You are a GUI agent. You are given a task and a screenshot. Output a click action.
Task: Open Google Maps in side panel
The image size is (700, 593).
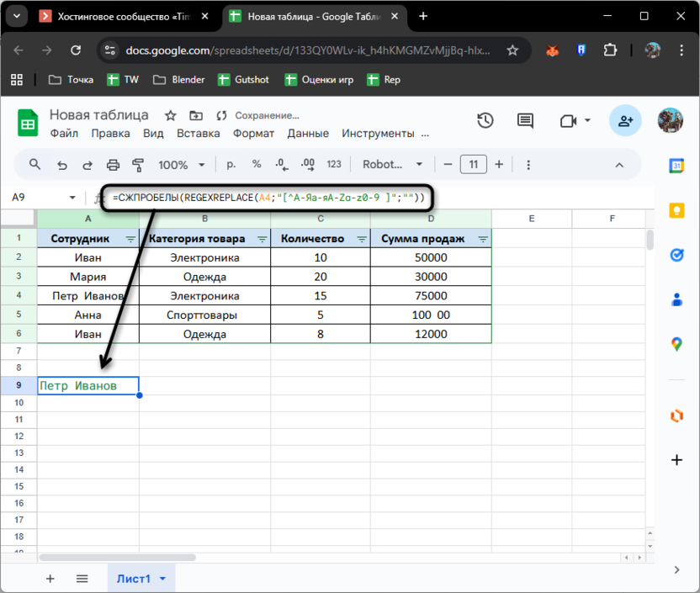coord(676,344)
